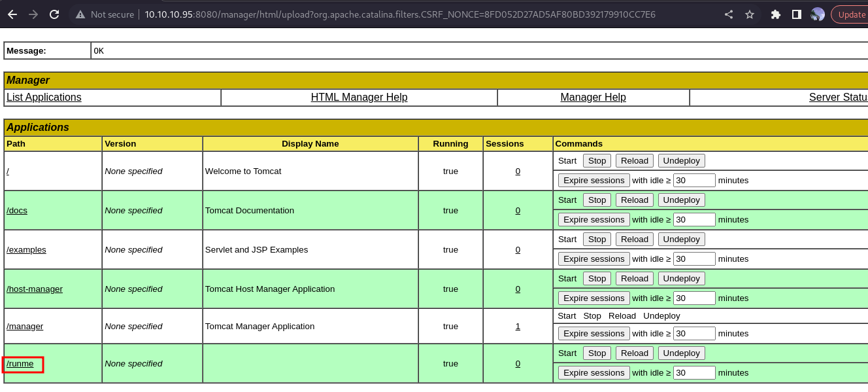Edit idle minutes field for root app
868x392 pixels.
point(694,181)
